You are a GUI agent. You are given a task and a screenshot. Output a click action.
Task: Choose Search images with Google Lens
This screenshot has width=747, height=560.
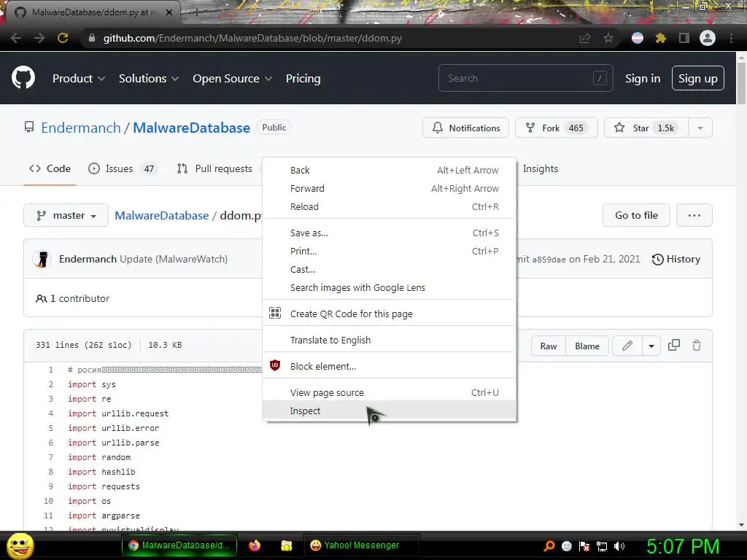coord(390,287)
